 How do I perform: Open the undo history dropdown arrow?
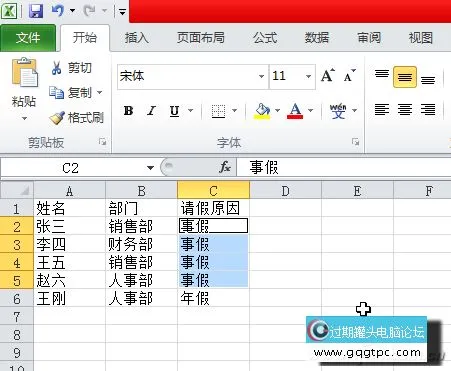(72, 11)
